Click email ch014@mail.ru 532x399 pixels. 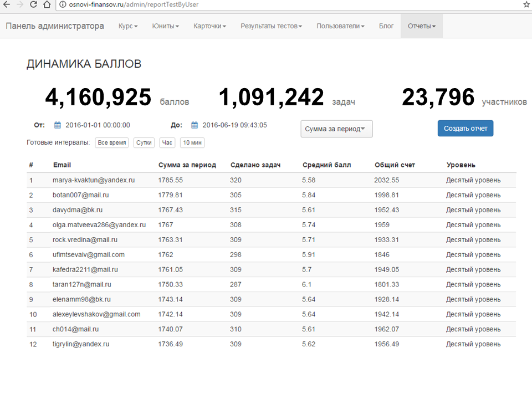(x=76, y=329)
